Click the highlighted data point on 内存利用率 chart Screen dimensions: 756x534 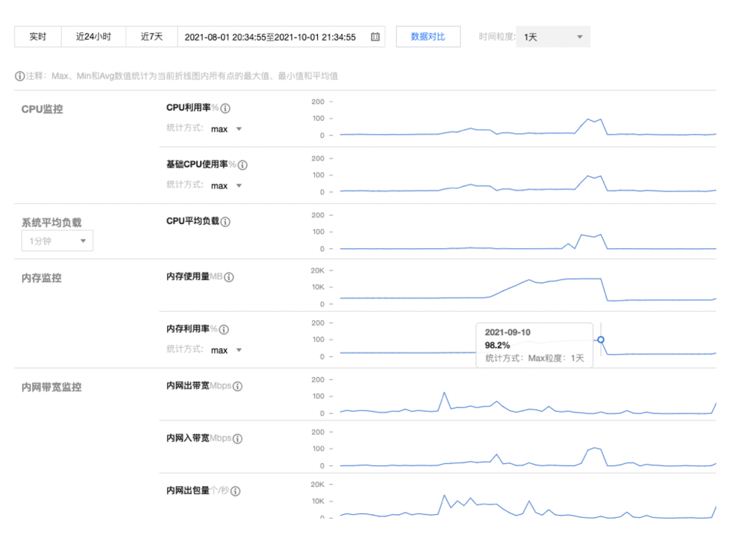pyautogui.click(x=601, y=340)
